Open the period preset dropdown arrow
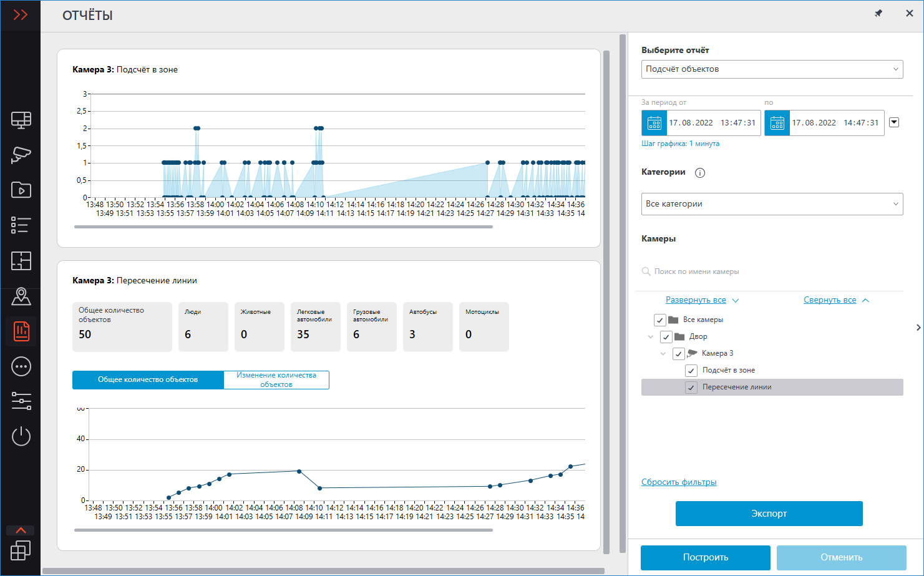This screenshot has height=576, width=924. coord(894,122)
